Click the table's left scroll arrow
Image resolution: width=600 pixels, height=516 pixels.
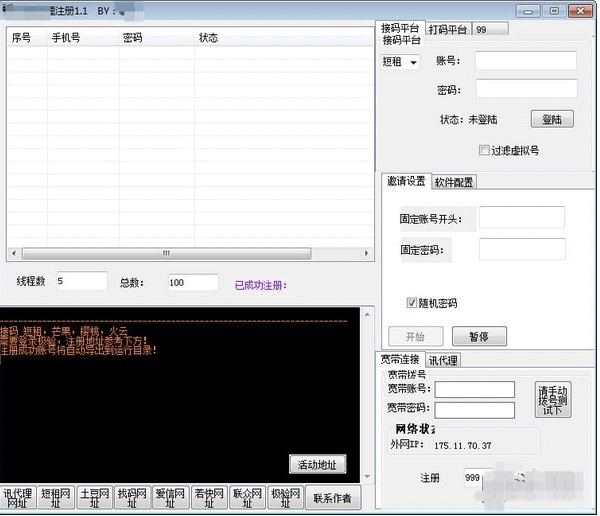pos(14,253)
